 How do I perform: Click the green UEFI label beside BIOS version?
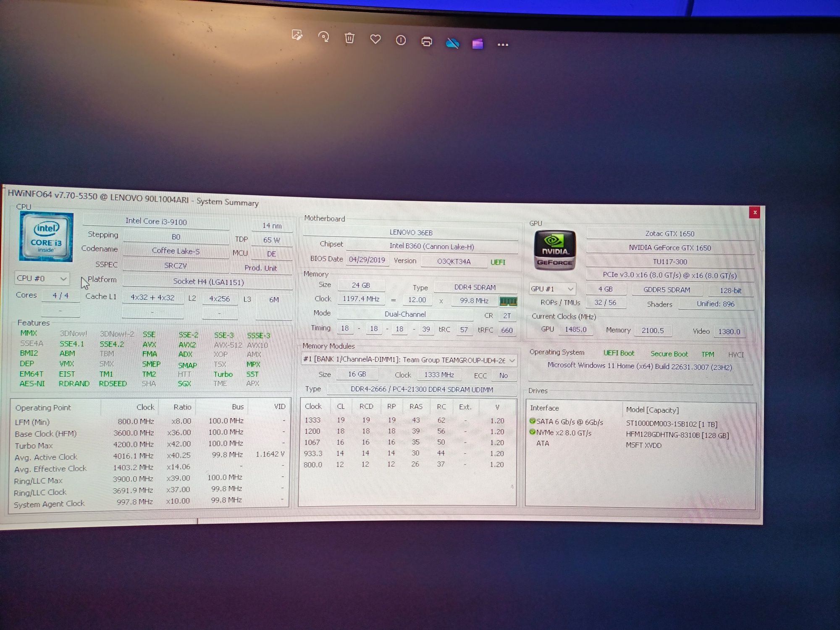(498, 262)
